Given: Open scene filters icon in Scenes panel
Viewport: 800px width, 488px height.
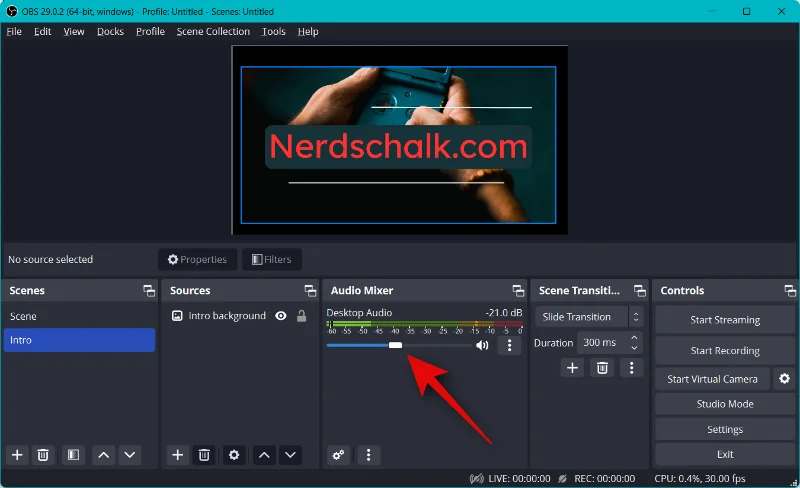Looking at the screenshot, I should point(73,455).
